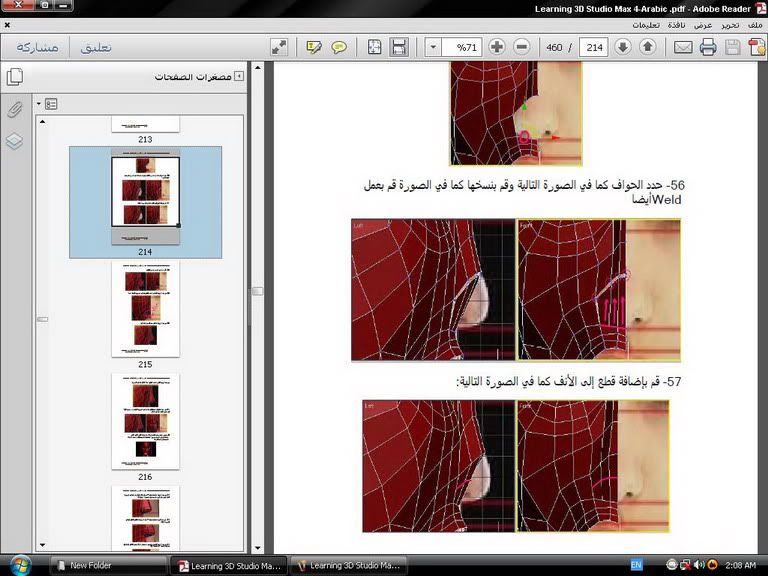Open the Windows Start button
Image resolution: width=768 pixels, height=576 pixels.
[21, 565]
